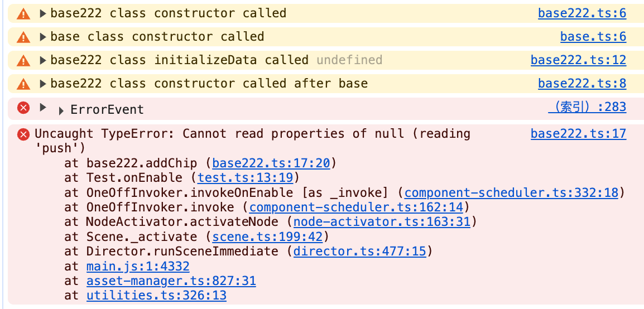Open the base222.ts:12 source link
The width and height of the screenshot is (644, 309).
click(x=578, y=60)
